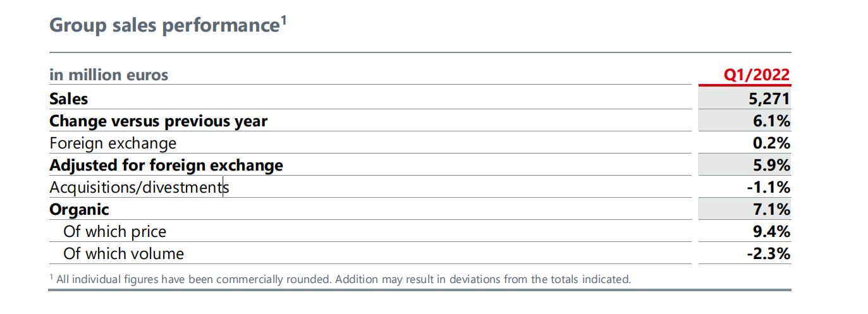Click the "Acquisitions/divestments" row label

pos(139,188)
